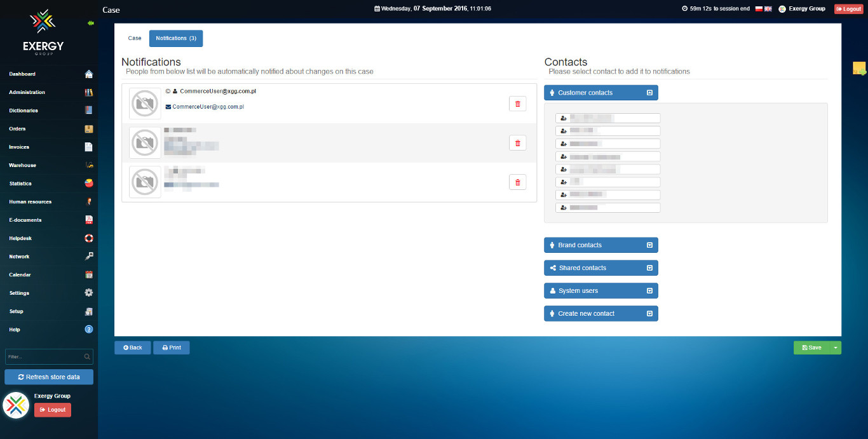Click the green Save button

[812, 348]
